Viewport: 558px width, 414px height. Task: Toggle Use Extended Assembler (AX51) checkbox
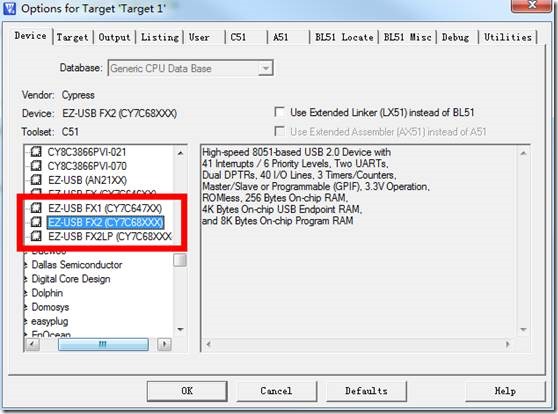(x=279, y=131)
